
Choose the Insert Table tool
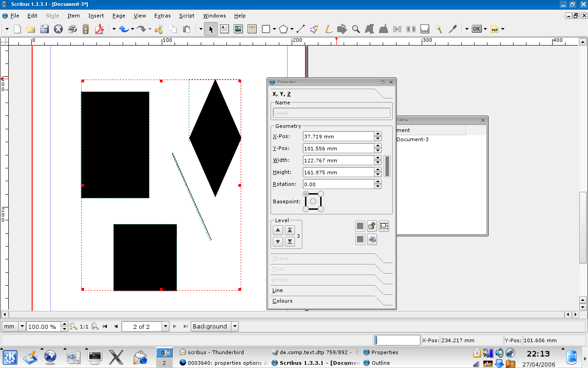pyautogui.click(x=252, y=29)
